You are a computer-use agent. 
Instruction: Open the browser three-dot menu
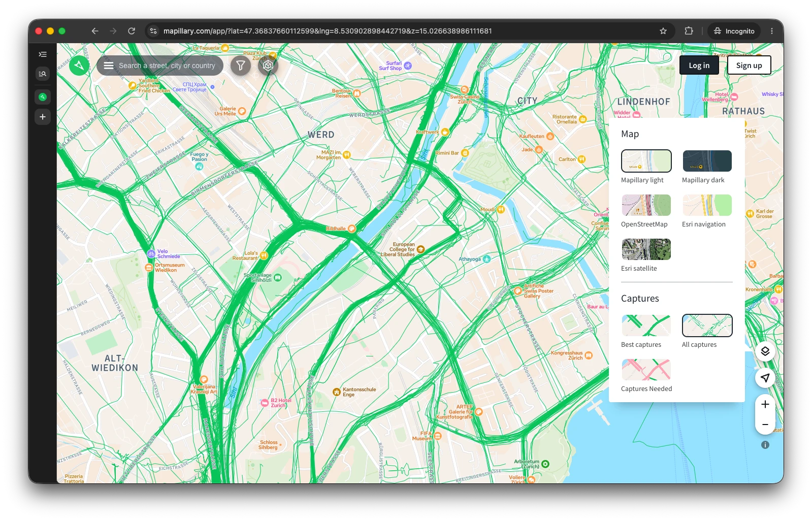[772, 31]
